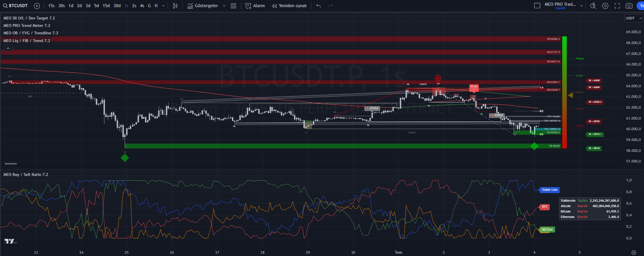Screen dimensions: 644x256
Task: Open the layout selection square icon
Action: [x=537, y=6]
